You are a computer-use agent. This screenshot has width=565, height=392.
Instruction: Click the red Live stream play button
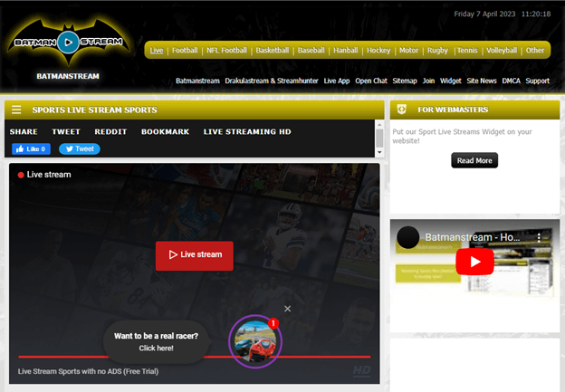195,255
